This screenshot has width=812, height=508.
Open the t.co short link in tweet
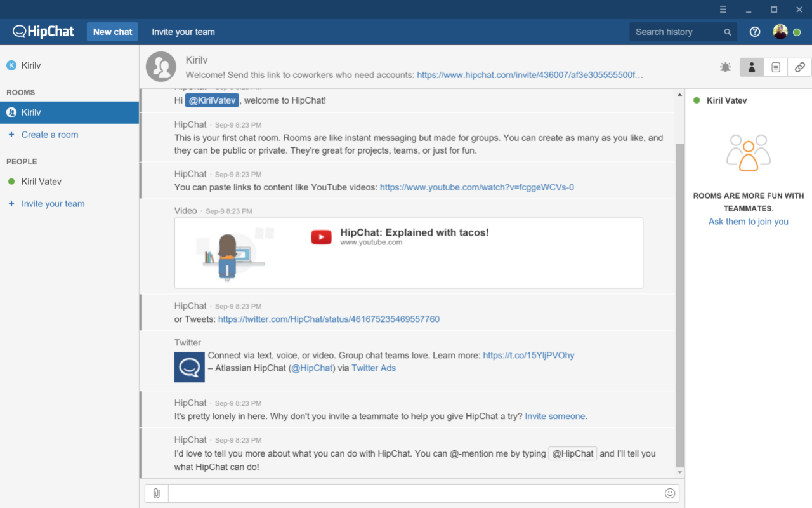[528, 356]
